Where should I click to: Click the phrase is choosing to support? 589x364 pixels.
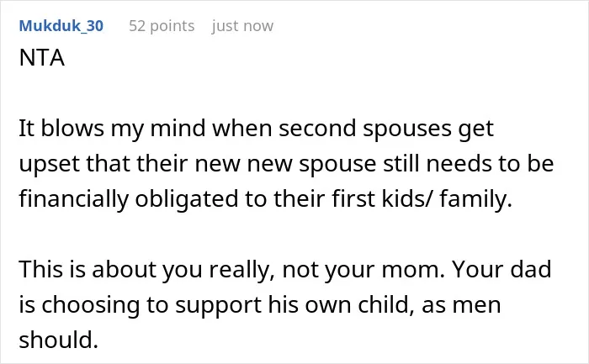click(141, 304)
